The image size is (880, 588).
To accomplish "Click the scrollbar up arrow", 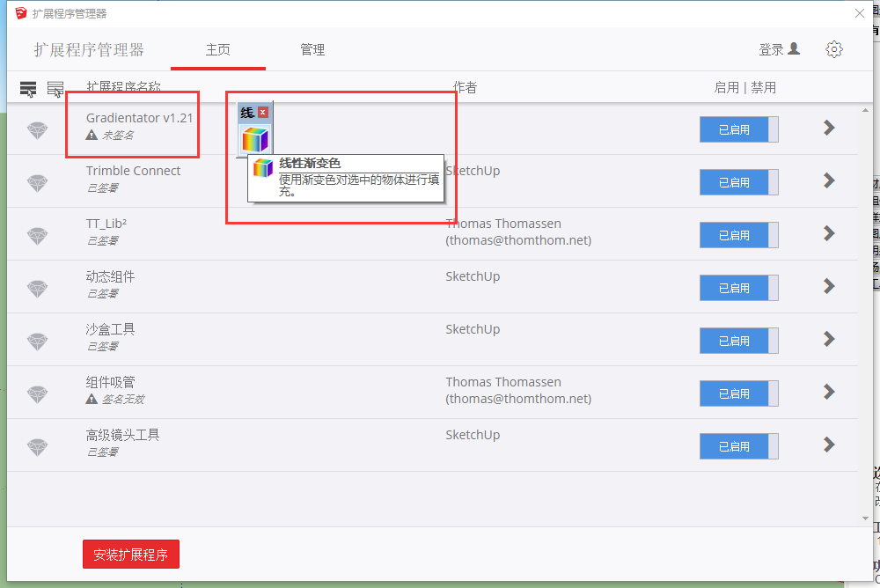I will (865, 111).
